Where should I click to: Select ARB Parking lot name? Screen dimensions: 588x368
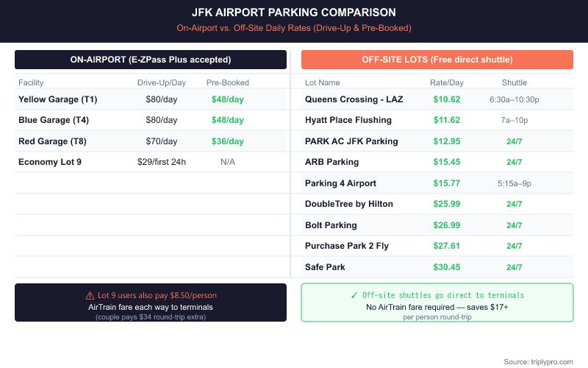pyautogui.click(x=332, y=162)
